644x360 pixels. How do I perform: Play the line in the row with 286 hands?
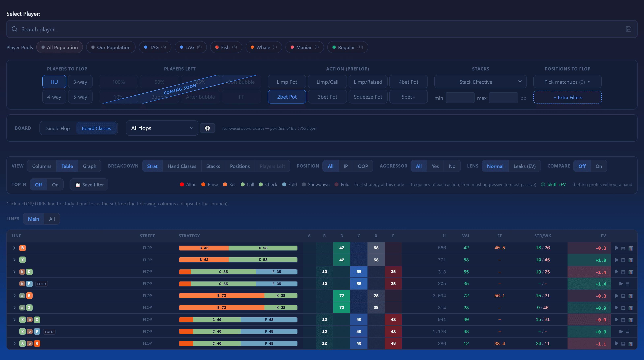click(x=616, y=343)
